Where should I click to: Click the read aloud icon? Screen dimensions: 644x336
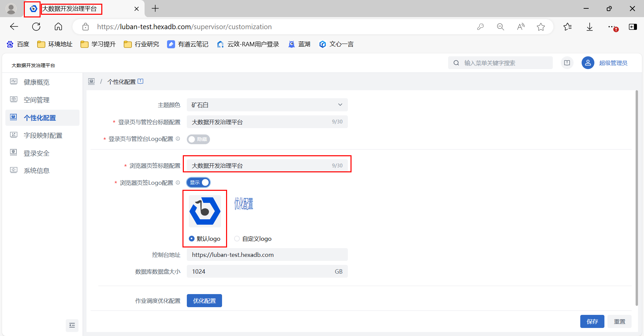[521, 27]
